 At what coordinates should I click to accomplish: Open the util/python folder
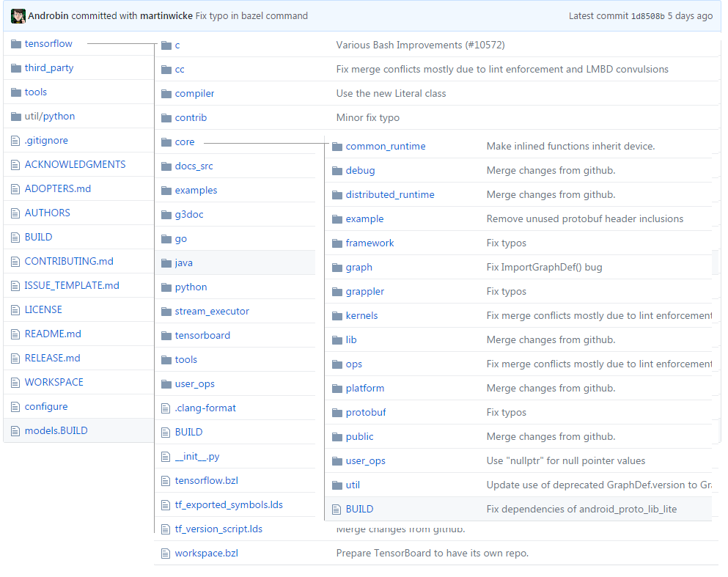click(50, 116)
